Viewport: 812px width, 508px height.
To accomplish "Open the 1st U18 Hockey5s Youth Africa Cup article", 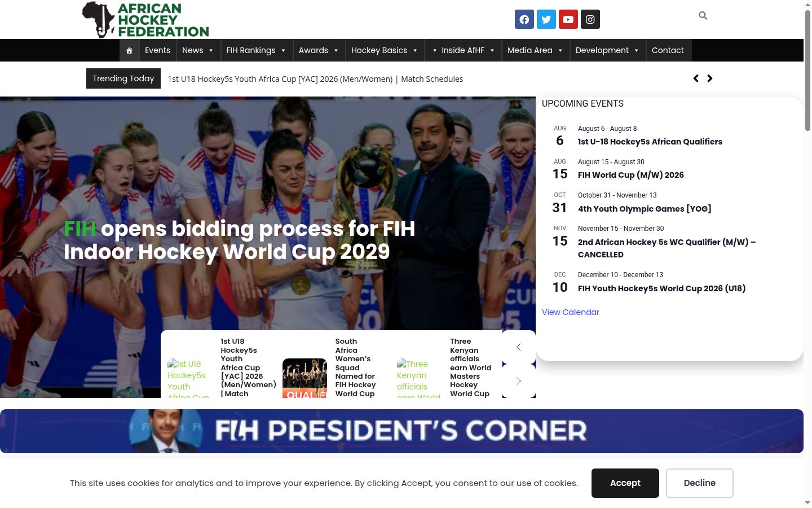I will point(248,367).
